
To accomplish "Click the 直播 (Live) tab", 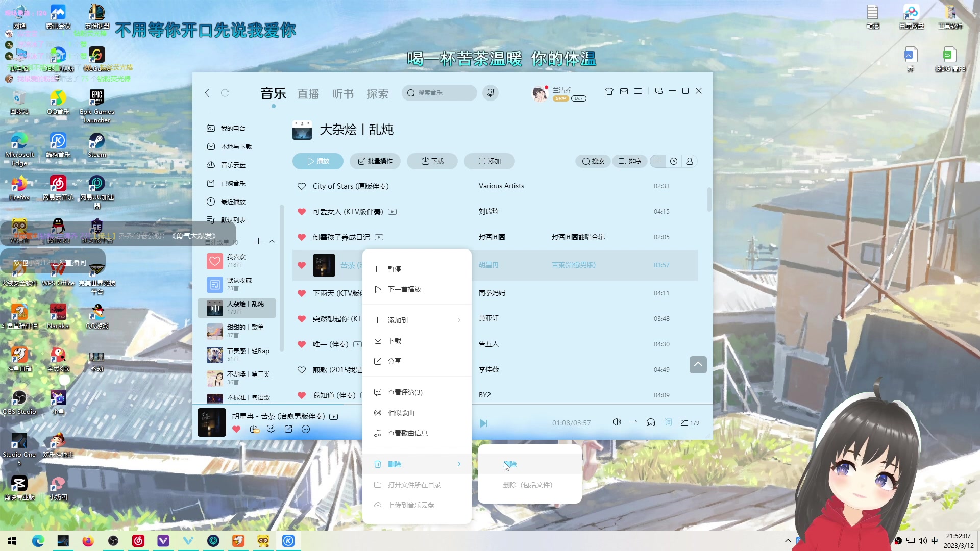I will coord(308,93).
